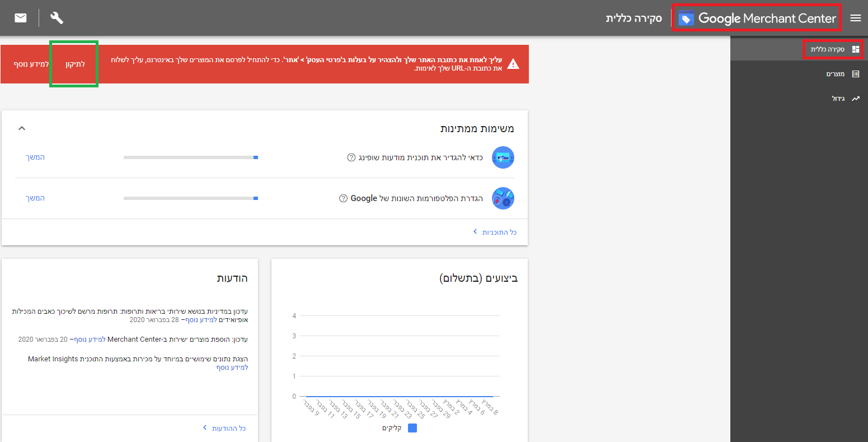Screen dimensions: 868x442
Task: Click the מוצרים list icon in sidebar
Action: point(855,74)
